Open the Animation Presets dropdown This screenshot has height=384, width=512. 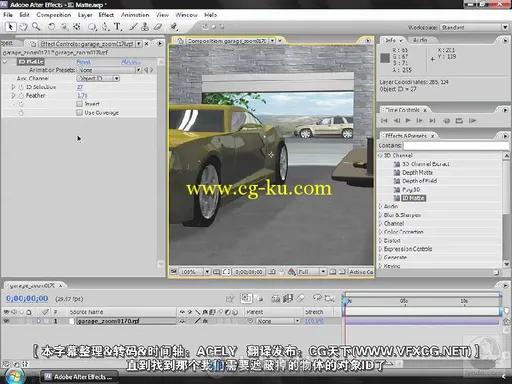click(109, 70)
